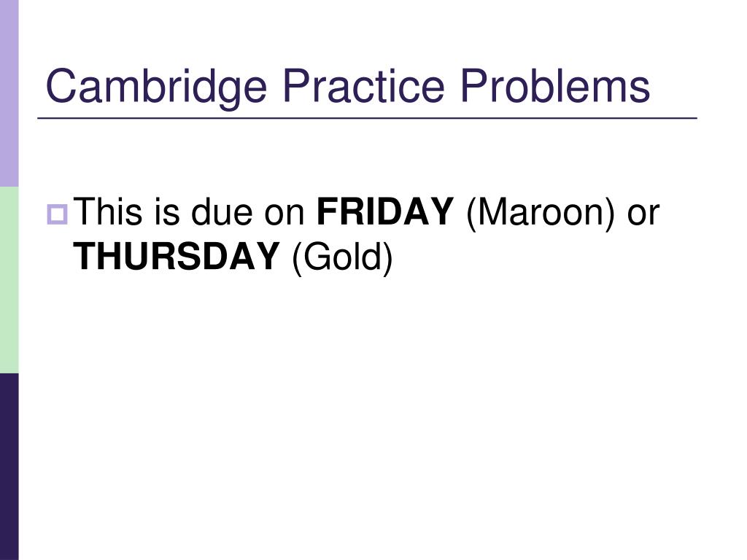The height and width of the screenshot is (560, 747).
Task: Click the word 'due' in the bullet
Action: 222,211
